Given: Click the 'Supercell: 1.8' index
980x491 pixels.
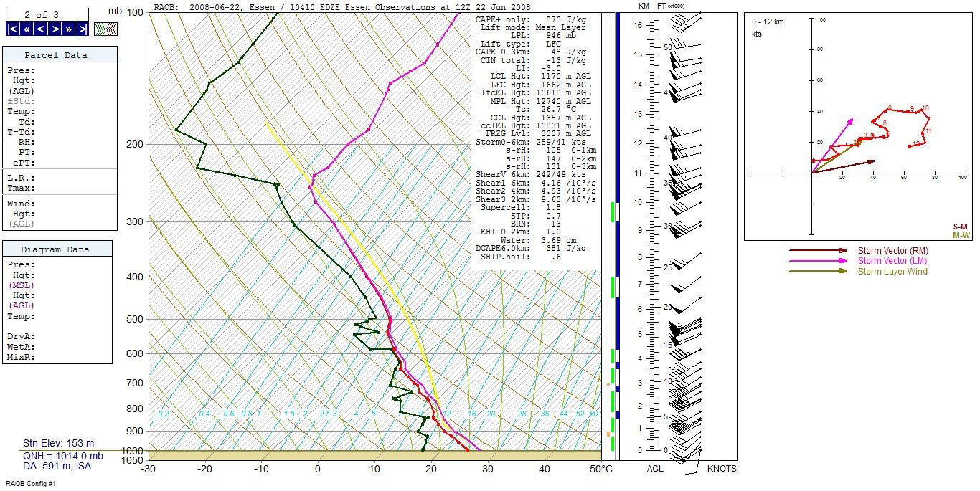Looking at the screenshot, I should [521, 207].
